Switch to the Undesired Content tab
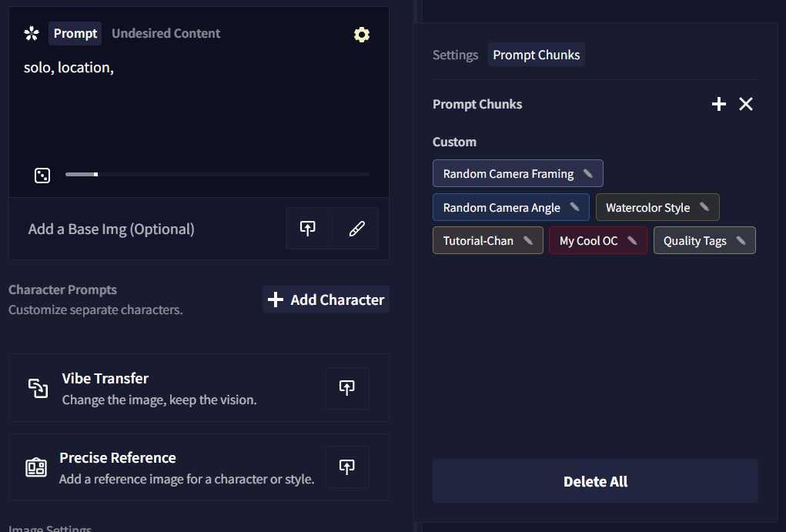The image size is (786, 532). pos(166,34)
